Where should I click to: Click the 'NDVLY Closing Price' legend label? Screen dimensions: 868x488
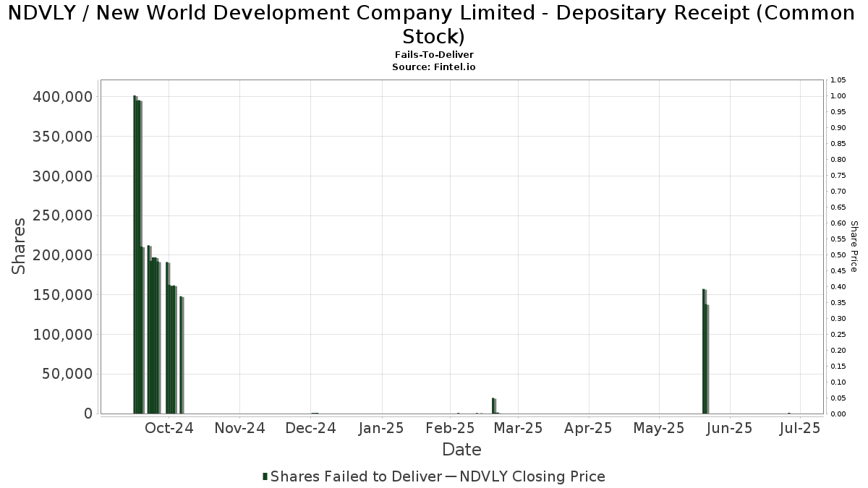(x=532, y=476)
